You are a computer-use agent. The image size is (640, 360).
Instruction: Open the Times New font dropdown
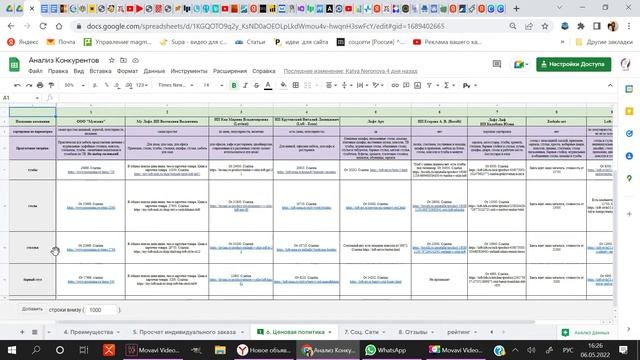point(176,85)
